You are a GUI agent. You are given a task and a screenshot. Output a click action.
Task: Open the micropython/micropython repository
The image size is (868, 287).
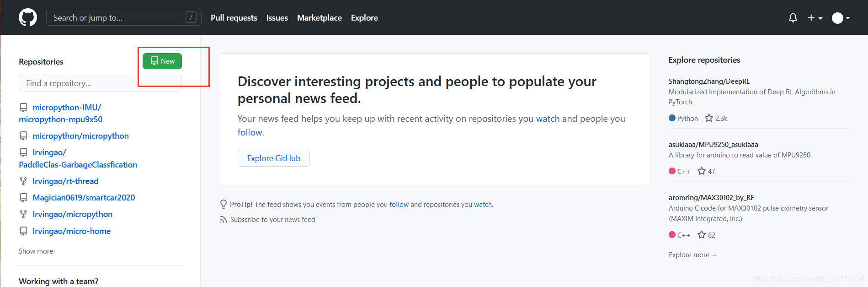click(80, 136)
